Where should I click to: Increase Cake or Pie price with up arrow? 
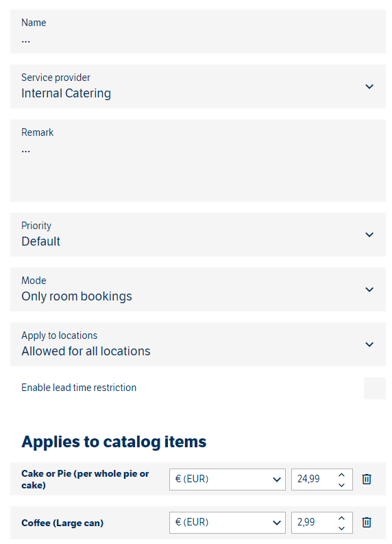tap(341, 475)
